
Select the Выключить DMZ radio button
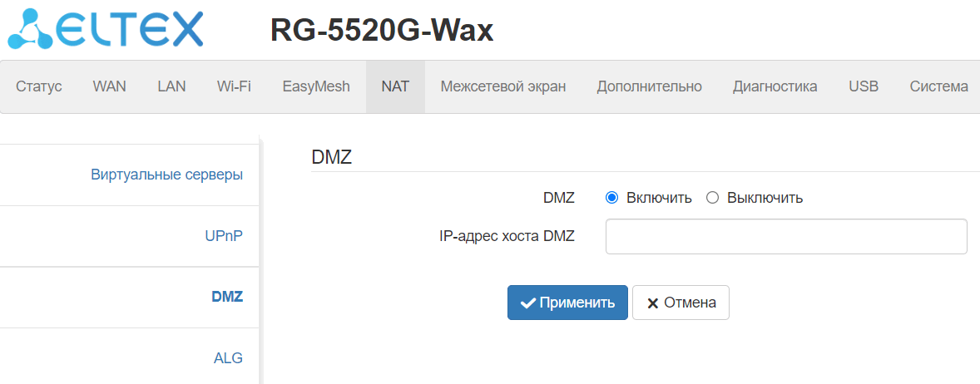712,198
